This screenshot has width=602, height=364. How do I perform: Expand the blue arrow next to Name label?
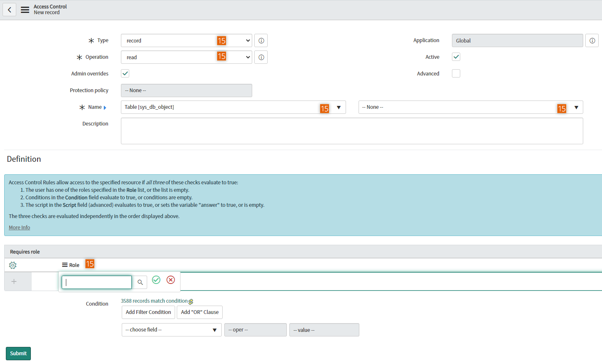point(105,108)
